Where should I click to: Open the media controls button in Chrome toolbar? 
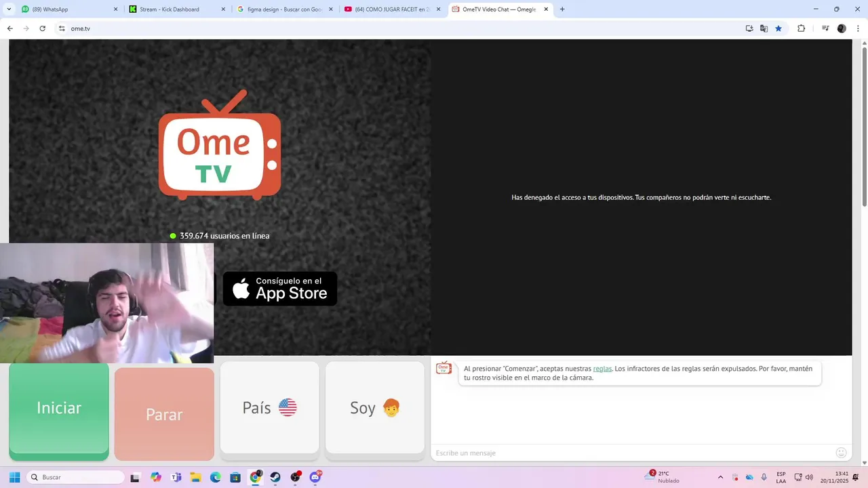(x=825, y=28)
